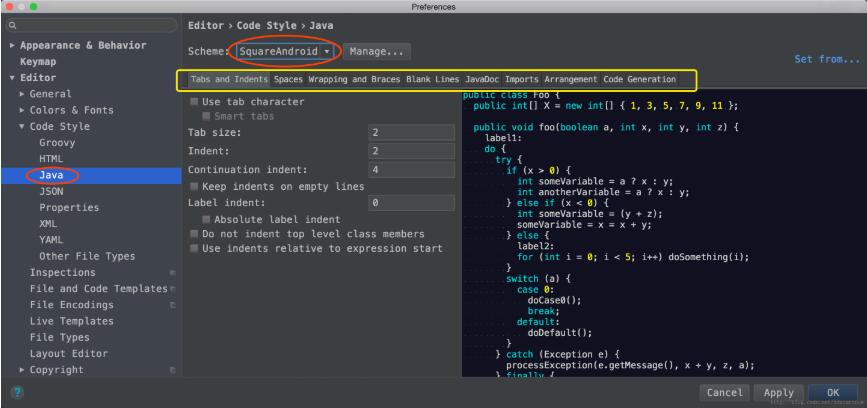Select Groovy under Code Style
This screenshot has width=867, height=408.
(x=59, y=143)
